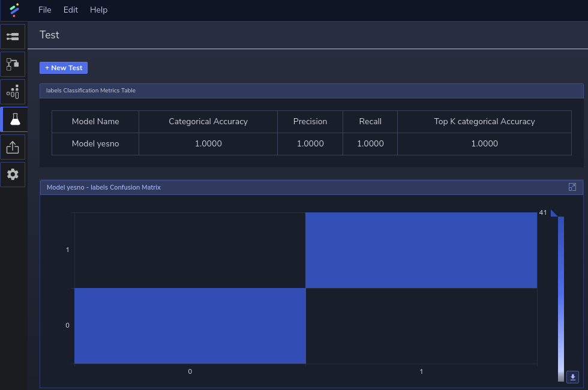Click the Categorical Accuracy column header
This screenshot has height=390, width=588.
click(x=208, y=121)
